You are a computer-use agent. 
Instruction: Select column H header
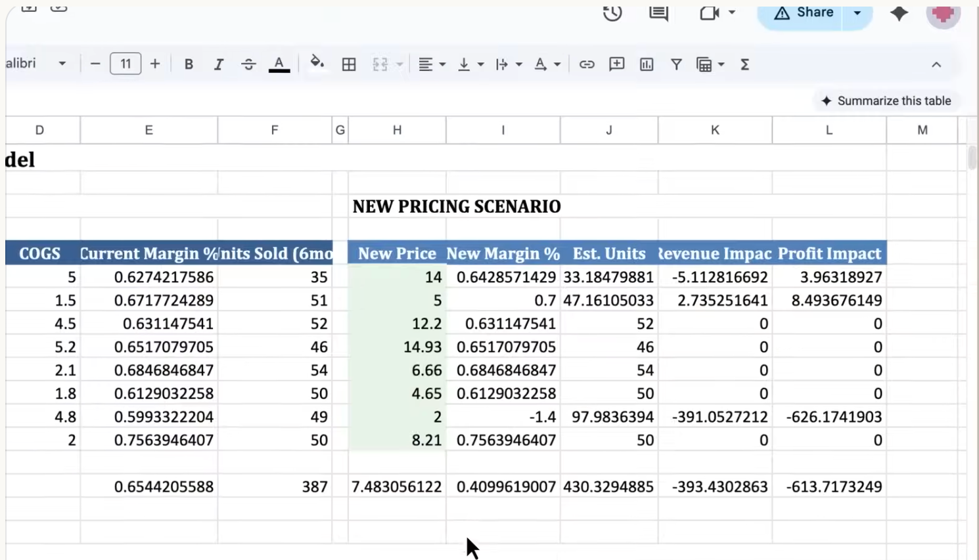pyautogui.click(x=397, y=130)
